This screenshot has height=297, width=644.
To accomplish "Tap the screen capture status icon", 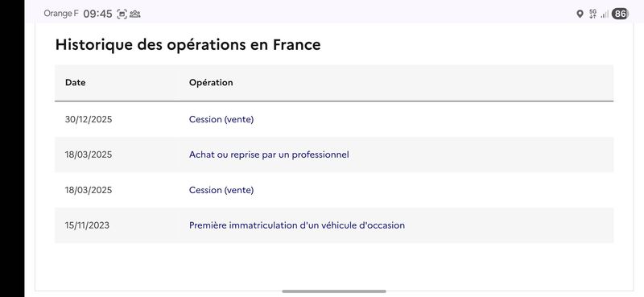I will (x=122, y=14).
